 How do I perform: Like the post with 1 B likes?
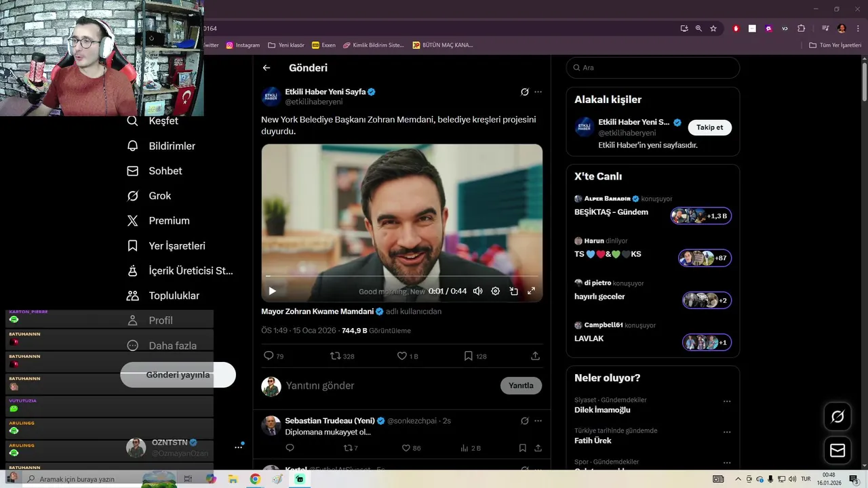(x=408, y=356)
